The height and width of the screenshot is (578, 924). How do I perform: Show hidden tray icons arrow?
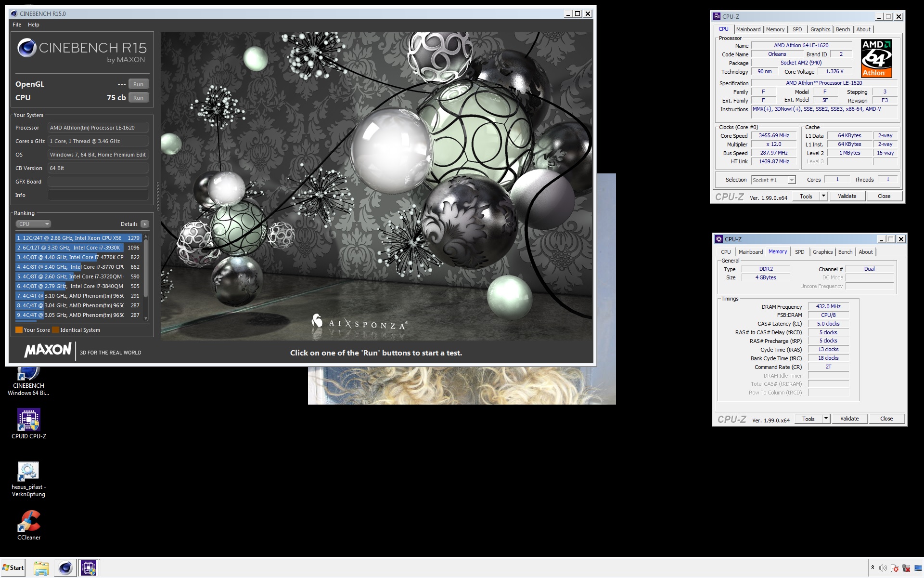pos(873,567)
